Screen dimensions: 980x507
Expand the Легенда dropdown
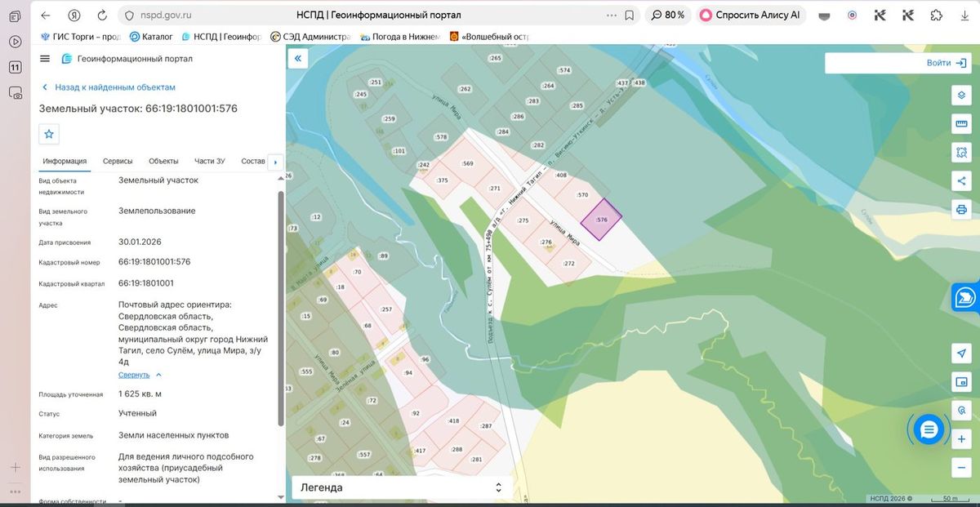click(x=403, y=487)
